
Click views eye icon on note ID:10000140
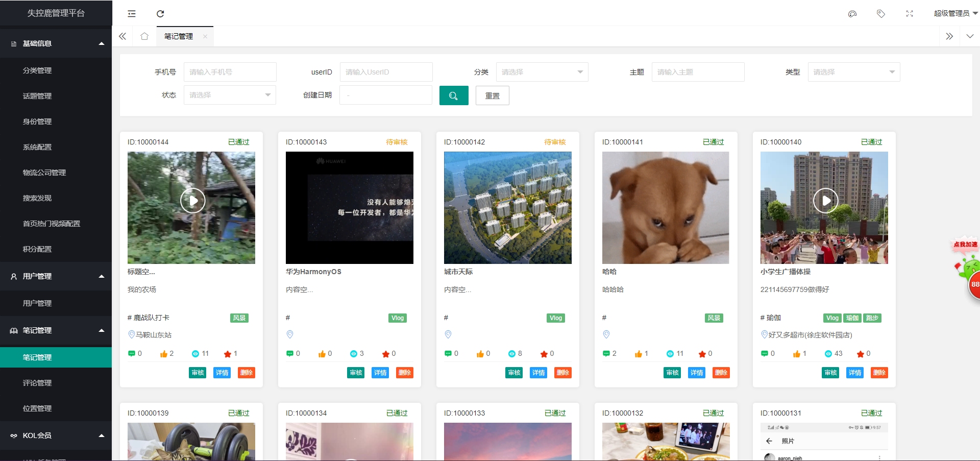(x=828, y=354)
